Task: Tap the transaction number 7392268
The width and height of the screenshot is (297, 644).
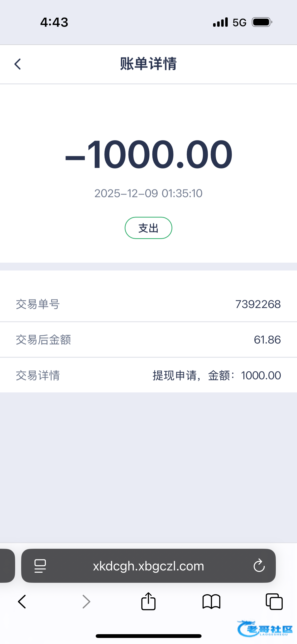Action: (x=258, y=304)
